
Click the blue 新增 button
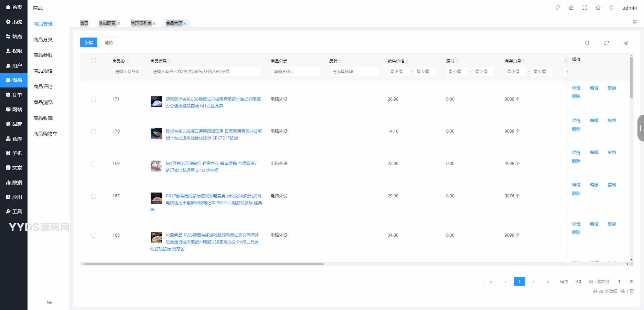coord(89,42)
